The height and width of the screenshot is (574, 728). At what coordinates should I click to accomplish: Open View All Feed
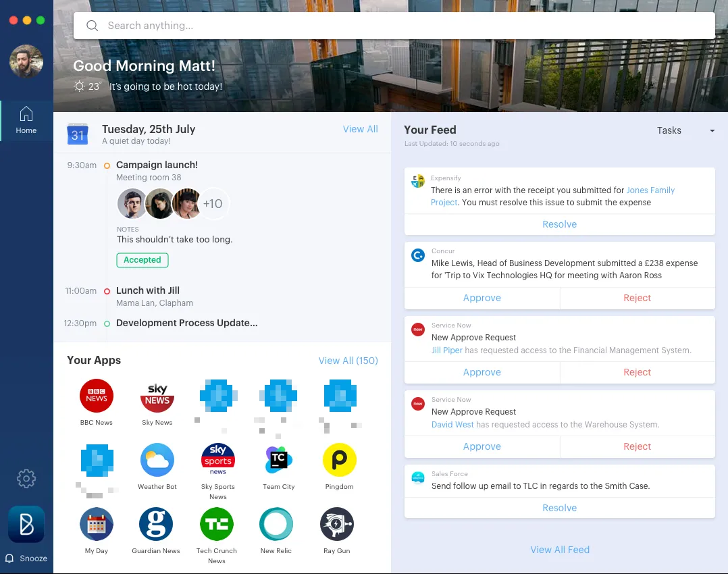[560, 549]
